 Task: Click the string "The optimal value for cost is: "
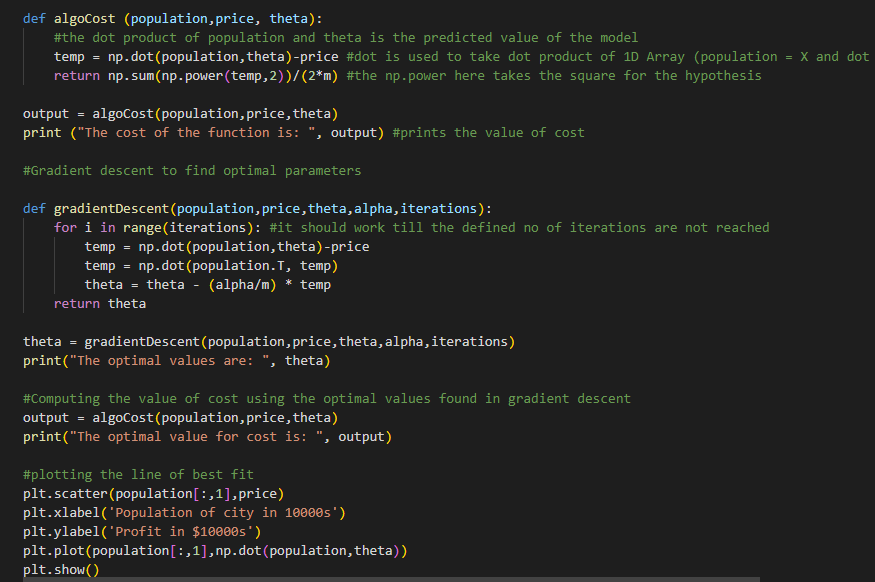coord(196,436)
